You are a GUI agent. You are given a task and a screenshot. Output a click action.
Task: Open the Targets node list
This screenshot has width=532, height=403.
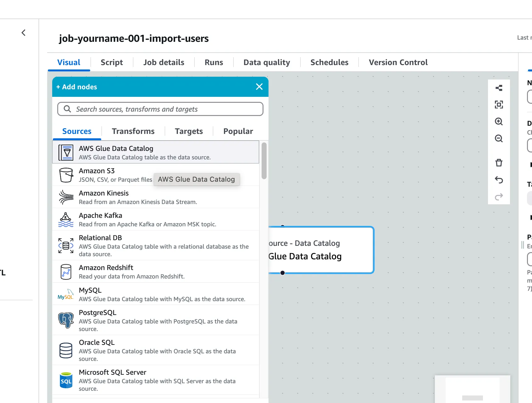click(189, 131)
